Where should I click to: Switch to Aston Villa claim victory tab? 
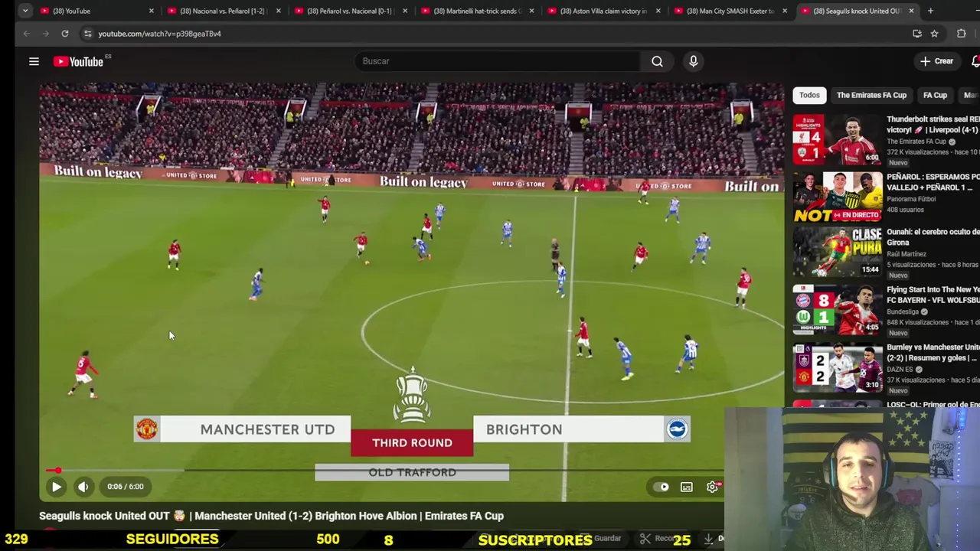pyautogui.click(x=603, y=11)
